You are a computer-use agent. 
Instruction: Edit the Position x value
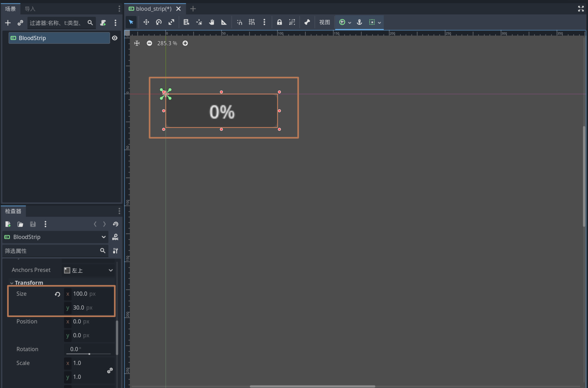tap(89, 322)
